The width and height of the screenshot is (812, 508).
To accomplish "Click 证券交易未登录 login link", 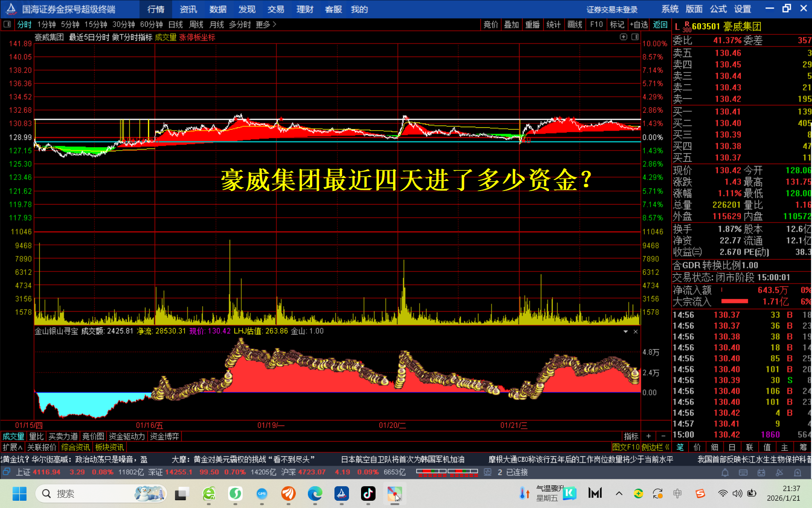I will coord(612,10).
